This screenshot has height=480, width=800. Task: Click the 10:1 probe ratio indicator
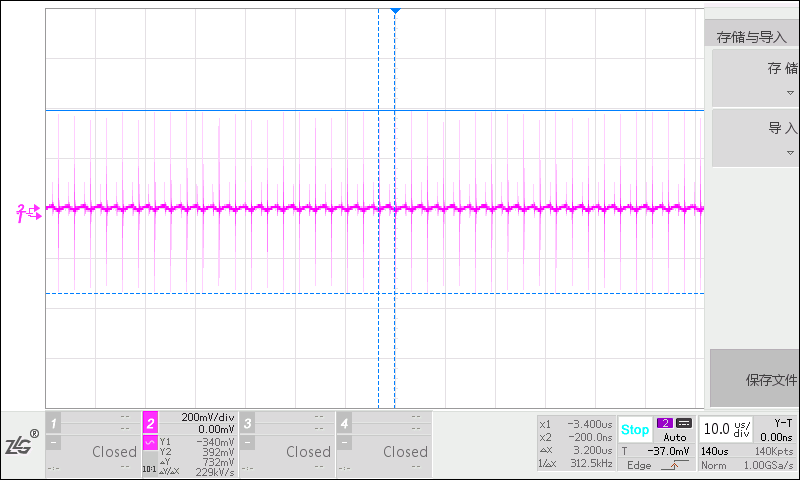pyautogui.click(x=149, y=468)
